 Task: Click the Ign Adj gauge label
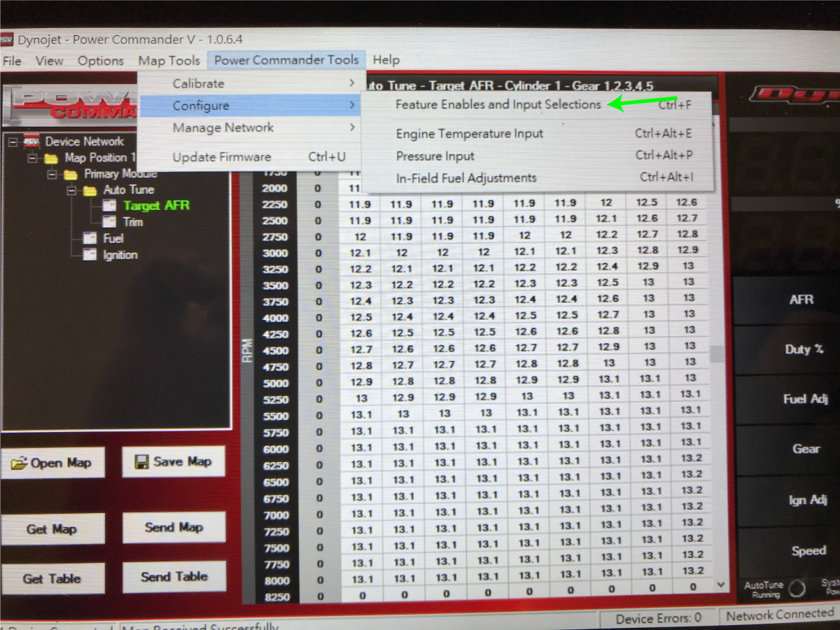point(808,500)
